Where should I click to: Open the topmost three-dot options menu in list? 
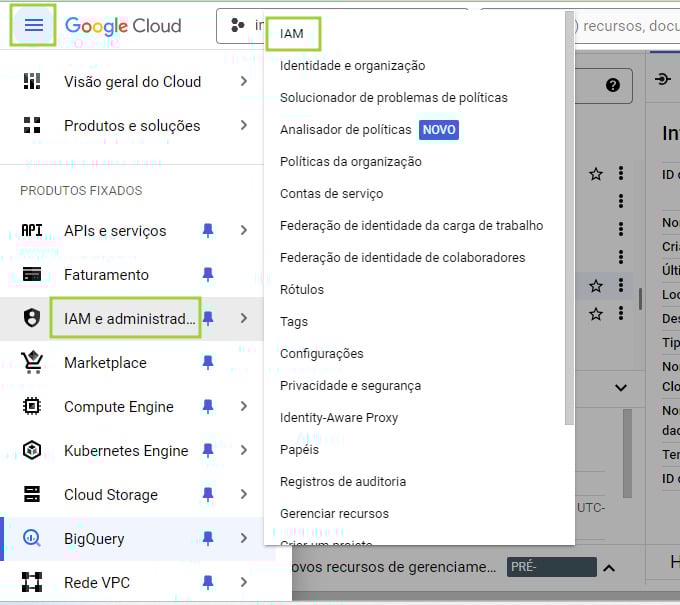(621, 173)
